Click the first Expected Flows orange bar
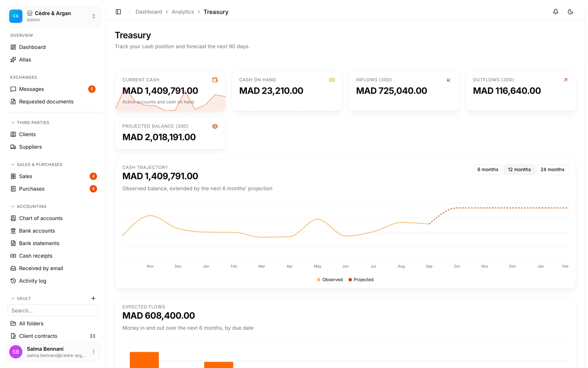The image size is (588, 368). [x=144, y=360]
